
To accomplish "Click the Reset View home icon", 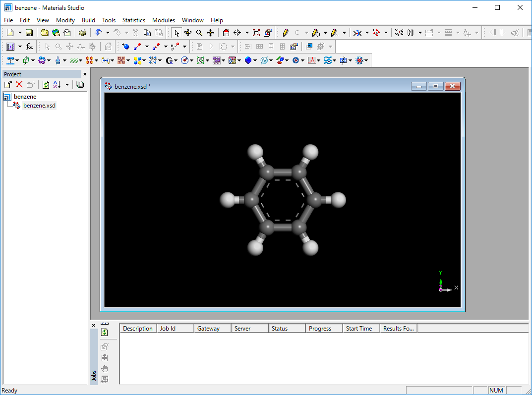I will (226, 33).
